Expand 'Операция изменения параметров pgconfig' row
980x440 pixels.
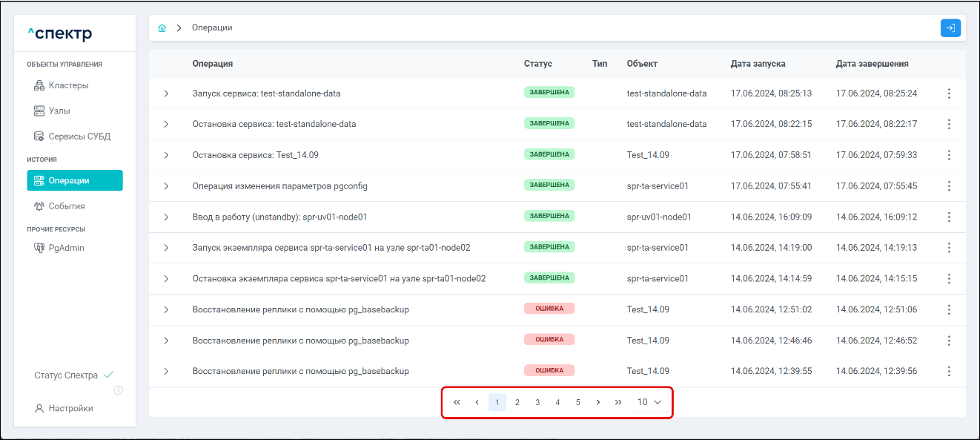tap(166, 186)
